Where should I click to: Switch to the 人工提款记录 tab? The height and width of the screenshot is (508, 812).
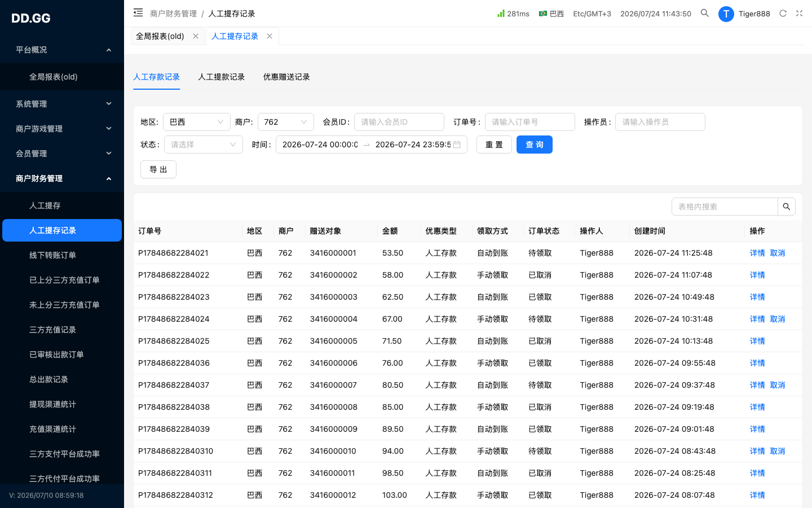tap(221, 77)
